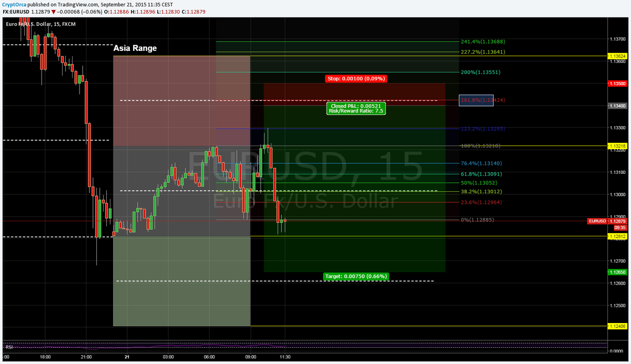
Task: Click the red 1.13500 price axis tag
Action: (x=617, y=84)
